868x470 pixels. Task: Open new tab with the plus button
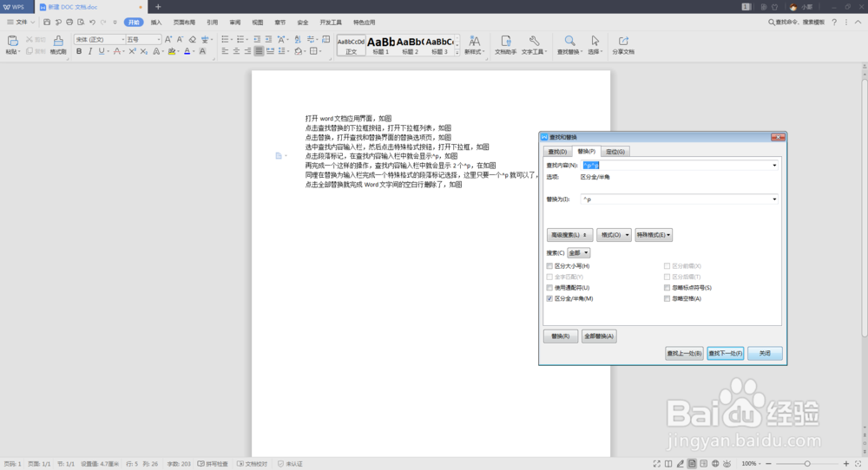pos(158,7)
